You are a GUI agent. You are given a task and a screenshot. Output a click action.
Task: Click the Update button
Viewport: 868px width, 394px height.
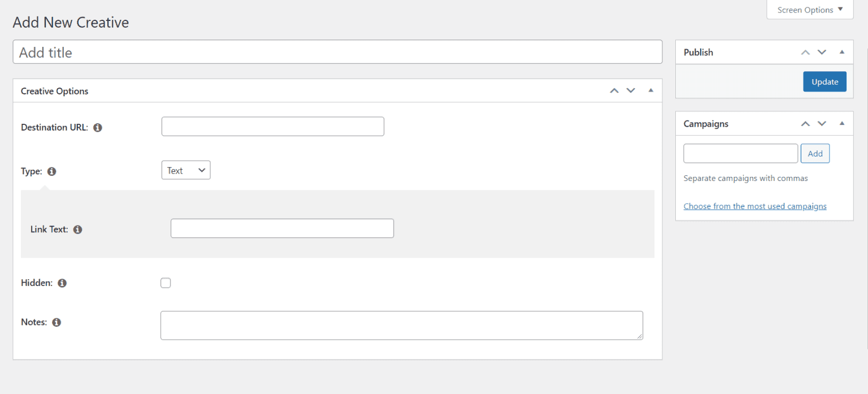tap(824, 81)
